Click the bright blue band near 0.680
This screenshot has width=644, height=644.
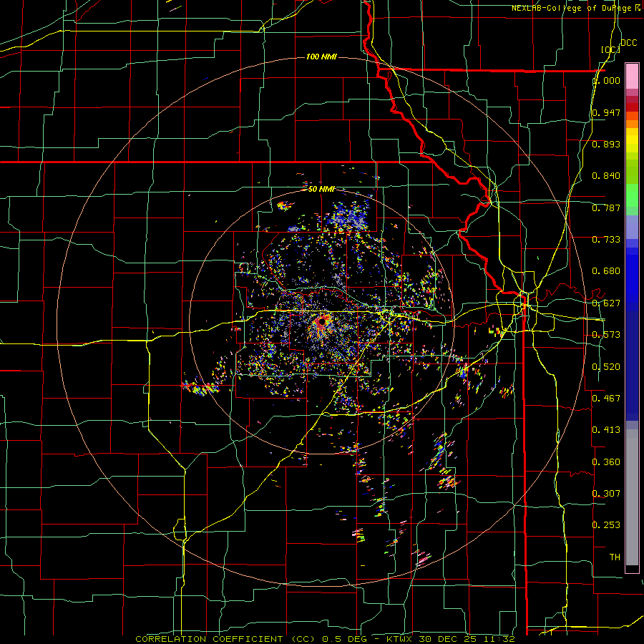632,275
